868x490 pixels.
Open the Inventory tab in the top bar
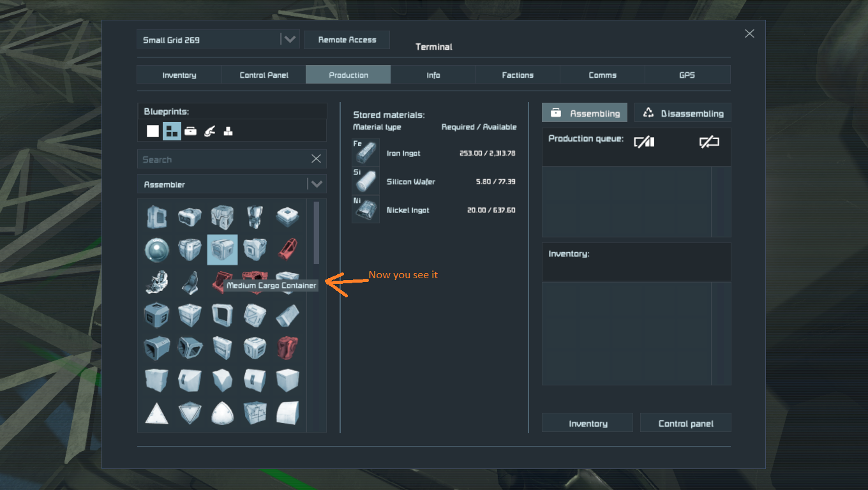pos(179,75)
